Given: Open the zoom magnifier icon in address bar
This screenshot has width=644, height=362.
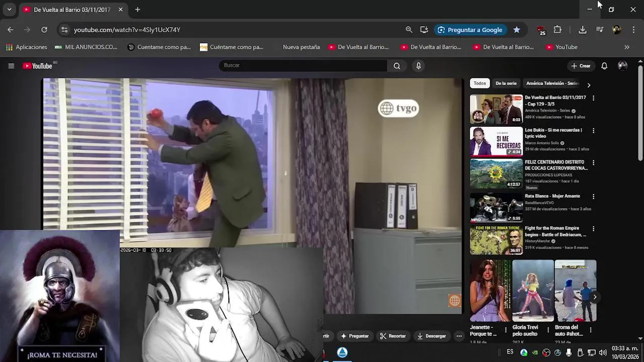Looking at the screenshot, I should pos(409,30).
